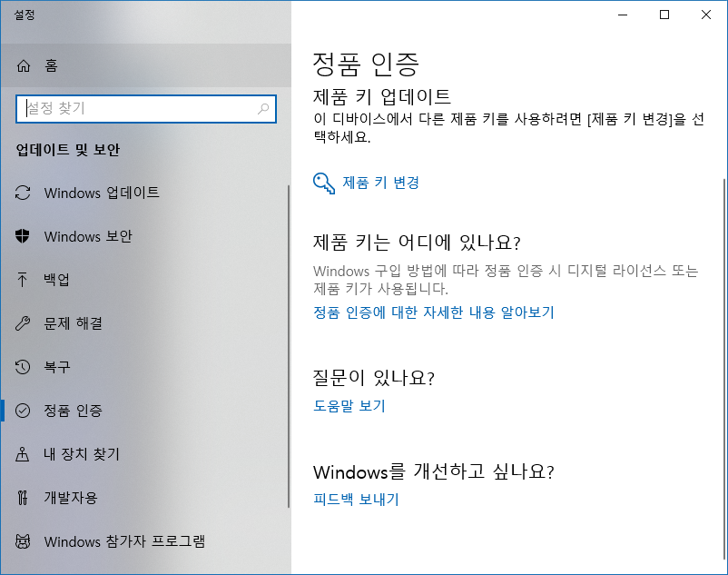The height and width of the screenshot is (575, 728).
Task: Click the 제품 키 변경 link
Action: pyautogui.click(x=380, y=183)
